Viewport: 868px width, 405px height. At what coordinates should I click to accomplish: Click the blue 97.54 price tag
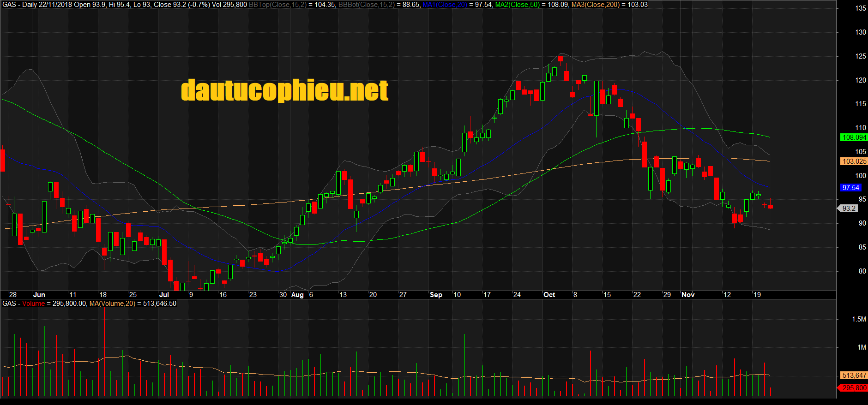tap(850, 188)
